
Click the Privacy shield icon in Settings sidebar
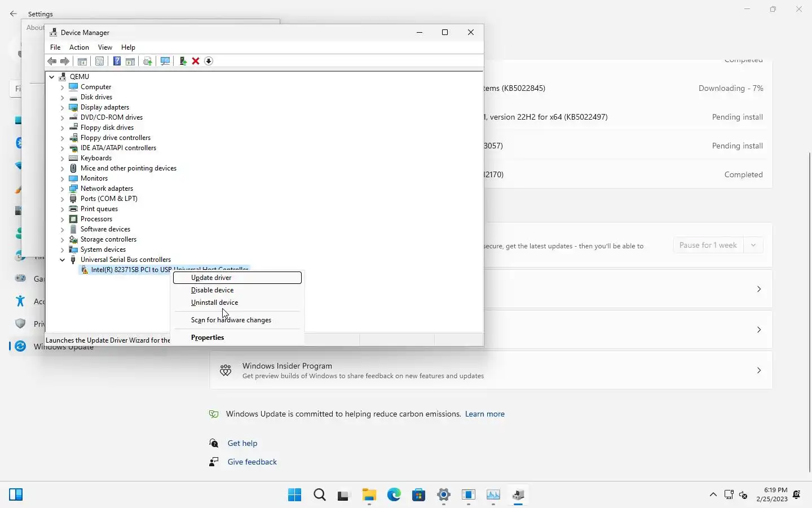pos(20,323)
